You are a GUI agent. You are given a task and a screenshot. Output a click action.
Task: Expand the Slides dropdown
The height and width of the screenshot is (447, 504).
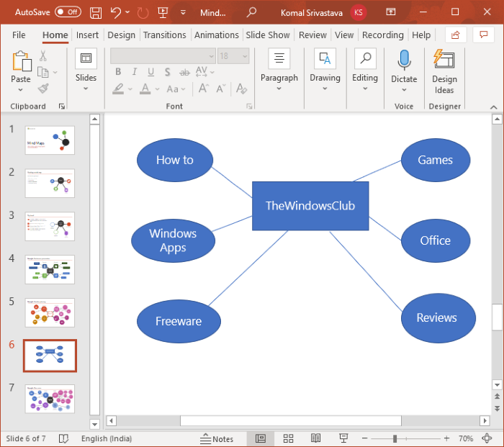(x=86, y=89)
